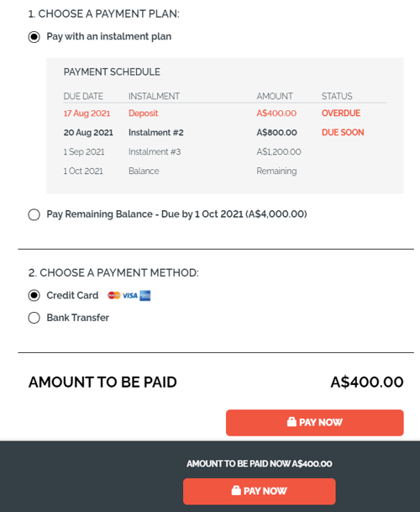Click PAY NOW in the dark footer bar
Image resolution: width=420 pixels, height=512 pixels.
tap(259, 491)
